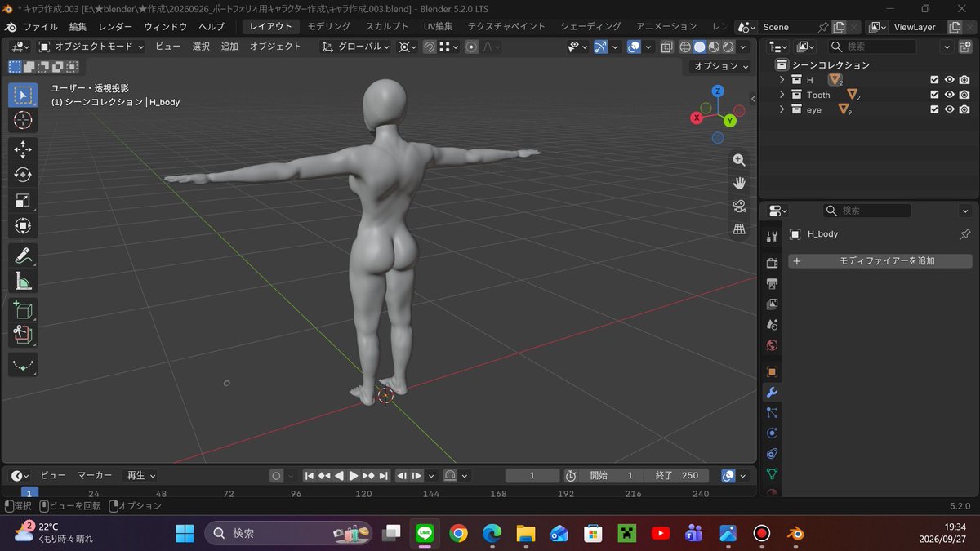The height and width of the screenshot is (551, 980).
Task: Jump to the last frame
Action: pyautogui.click(x=383, y=475)
